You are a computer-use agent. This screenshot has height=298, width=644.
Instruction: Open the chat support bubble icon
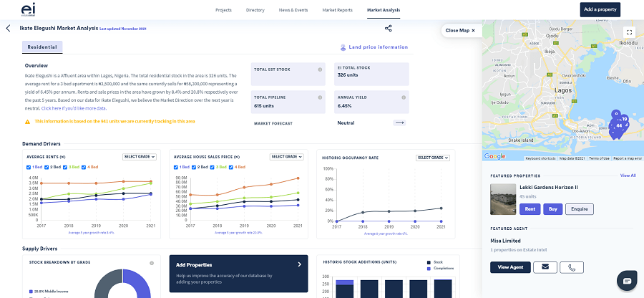pyautogui.click(x=627, y=281)
